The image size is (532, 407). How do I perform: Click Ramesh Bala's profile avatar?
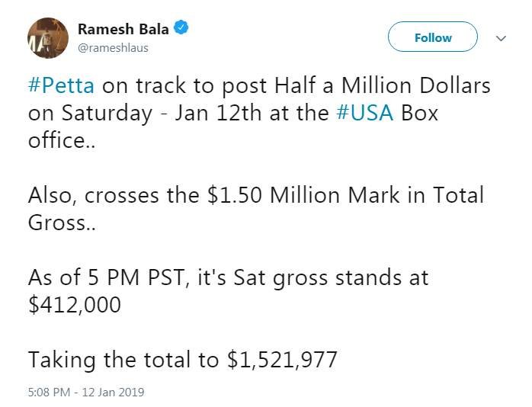(x=48, y=38)
